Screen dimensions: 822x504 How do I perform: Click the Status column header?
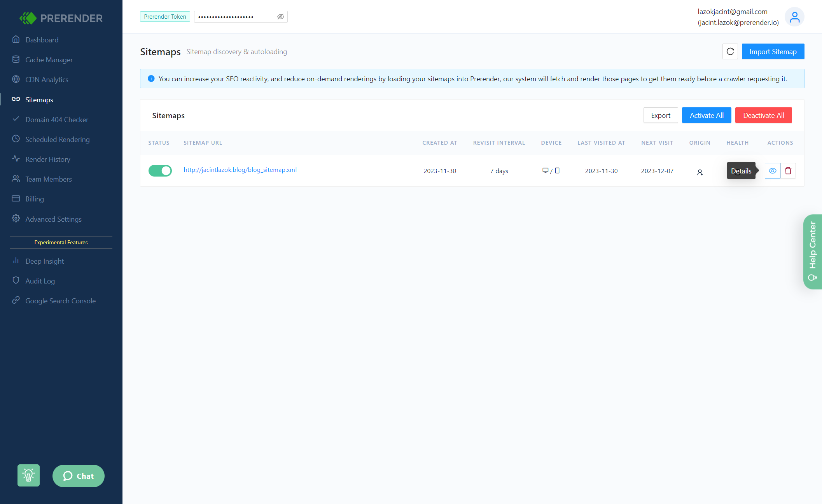[159, 143]
